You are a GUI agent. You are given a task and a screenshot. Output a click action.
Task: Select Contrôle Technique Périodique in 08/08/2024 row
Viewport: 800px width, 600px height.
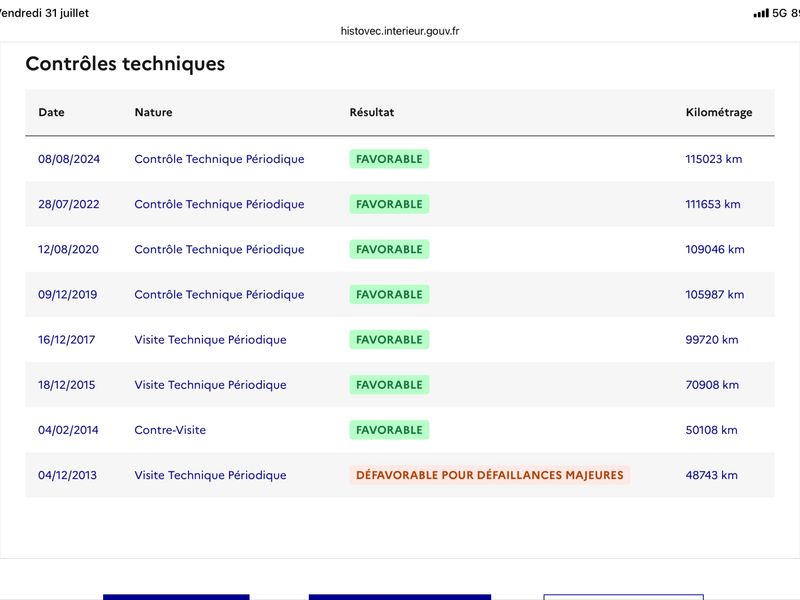pos(219,159)
